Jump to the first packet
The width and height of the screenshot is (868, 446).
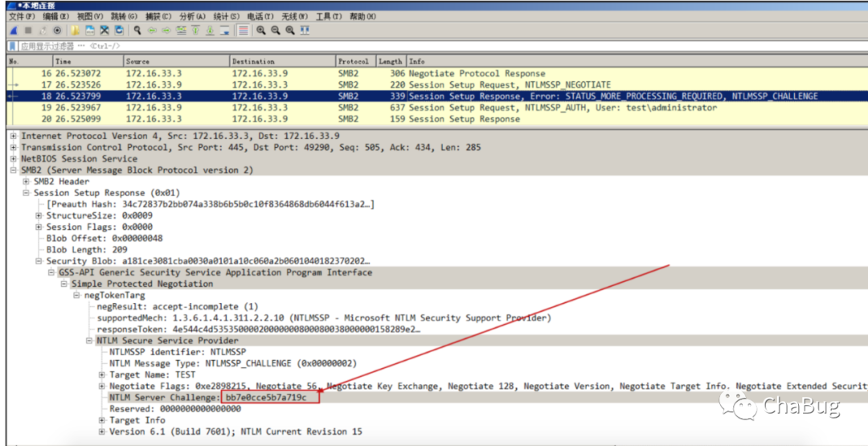[x=195, y=31]
